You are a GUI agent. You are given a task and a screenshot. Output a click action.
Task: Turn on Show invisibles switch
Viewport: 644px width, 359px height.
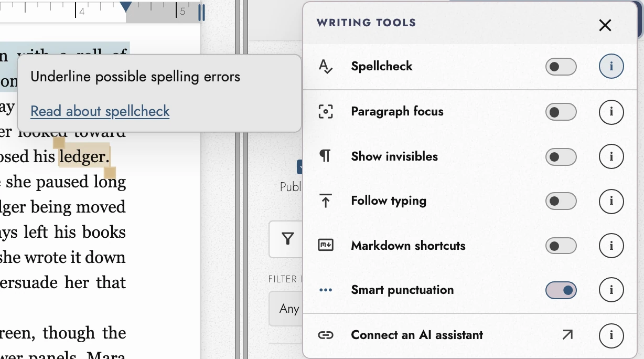(561, 156)
